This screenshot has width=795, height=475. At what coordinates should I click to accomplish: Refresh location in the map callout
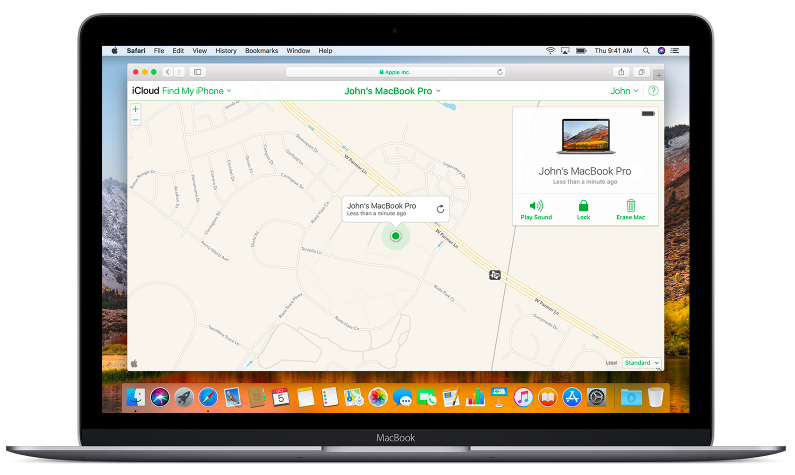click(440, 209)
